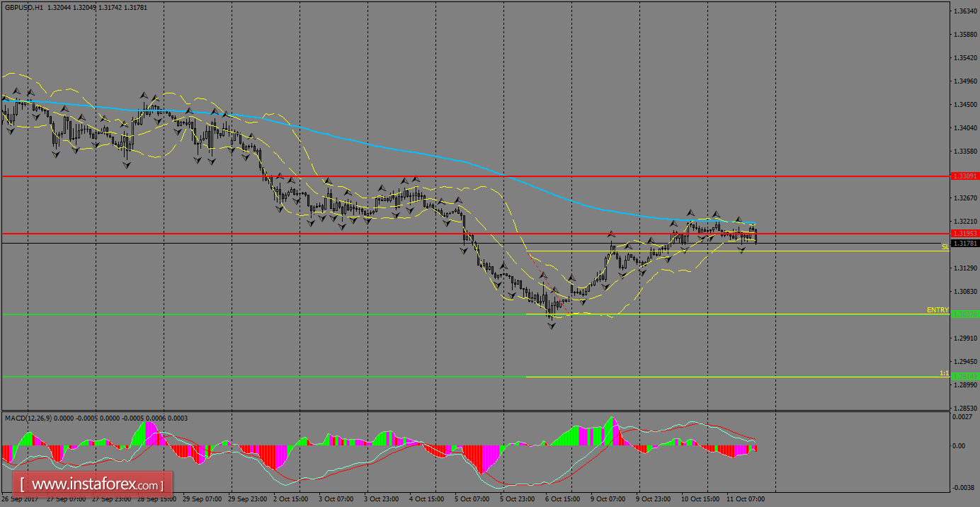Click the yellow SL label on the chart
980x507 pixels.
pyautogui.click(x=944, y=247)
